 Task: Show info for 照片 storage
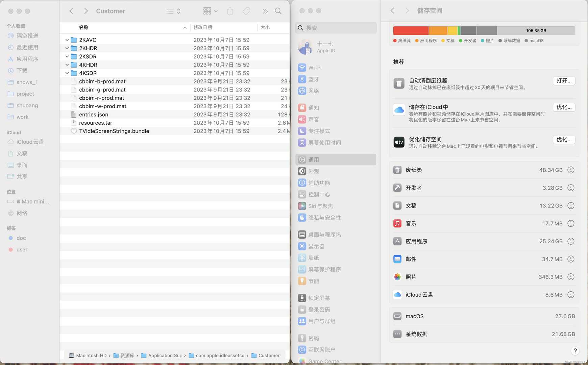(x=571, y=277)
